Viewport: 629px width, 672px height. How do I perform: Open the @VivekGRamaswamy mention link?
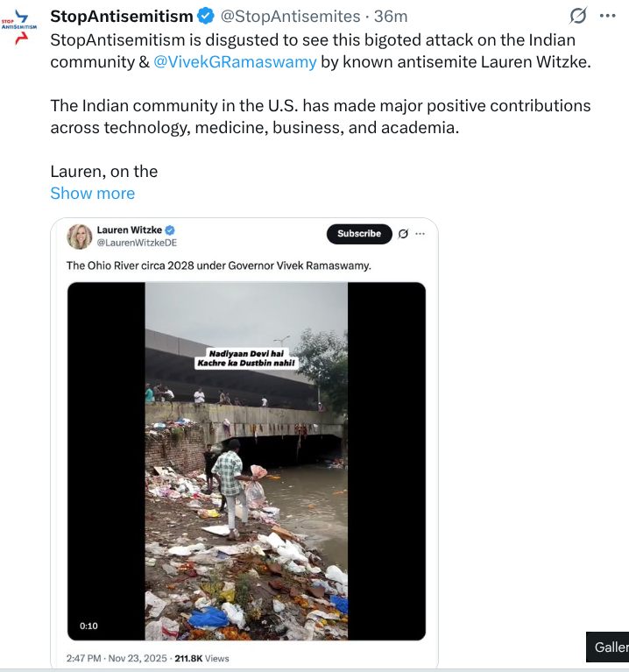pyautogui.click(x=236, y=61)
